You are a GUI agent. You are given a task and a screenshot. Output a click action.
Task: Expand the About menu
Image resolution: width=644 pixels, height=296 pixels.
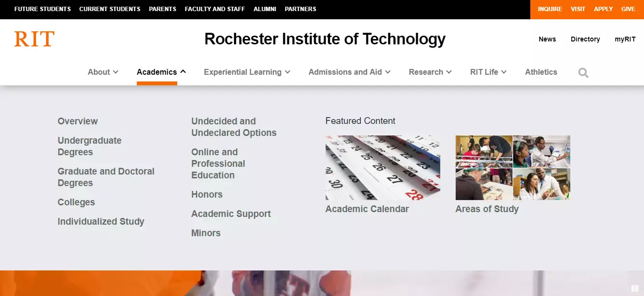(x=103, y=72)
